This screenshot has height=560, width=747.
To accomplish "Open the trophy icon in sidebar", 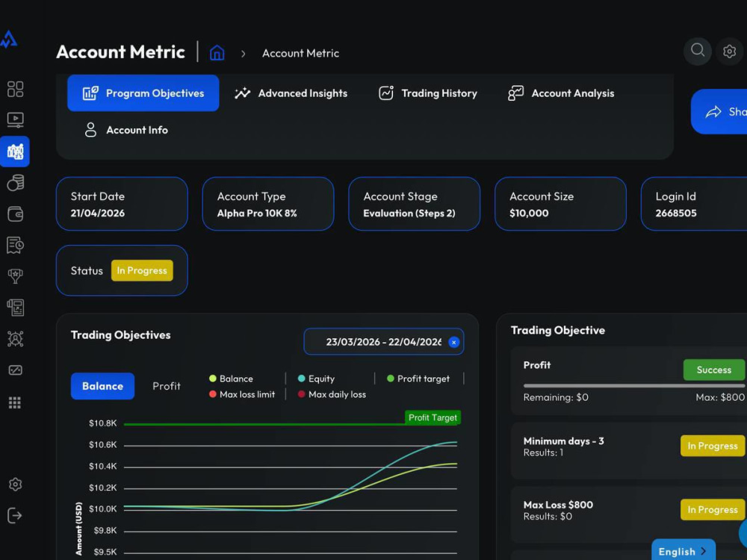I will pyautogui.click(x=15, y=276).
